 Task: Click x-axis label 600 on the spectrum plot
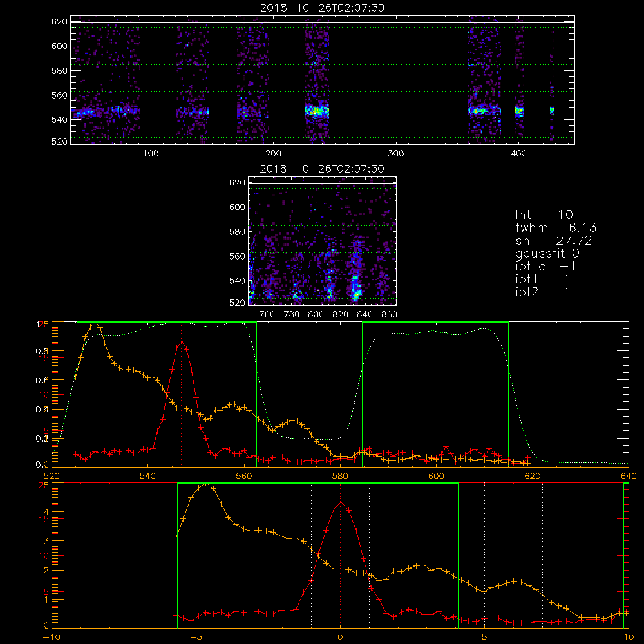(x=436, y=476)
